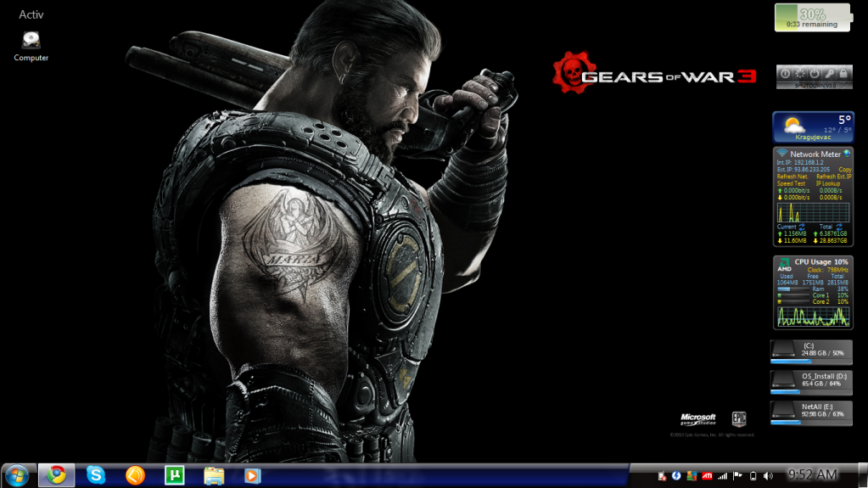Screen dimensions: 868x488
Task: Open uTorrent from the taskbar
Action: 175,475
